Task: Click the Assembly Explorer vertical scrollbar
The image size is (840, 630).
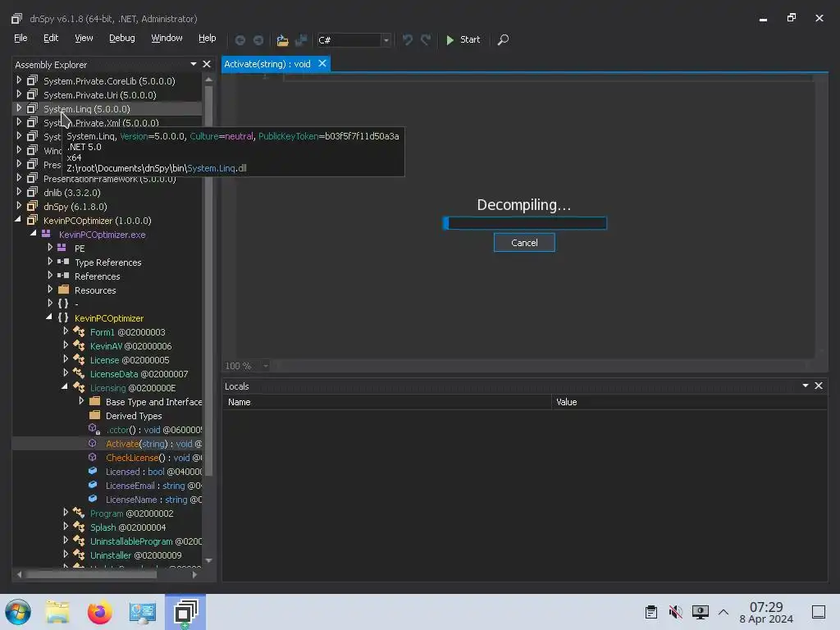Action: (x=209, y=281)
